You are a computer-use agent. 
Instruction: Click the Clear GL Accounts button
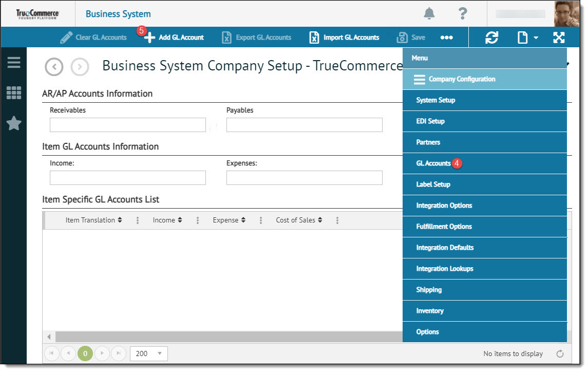point(93,37)
